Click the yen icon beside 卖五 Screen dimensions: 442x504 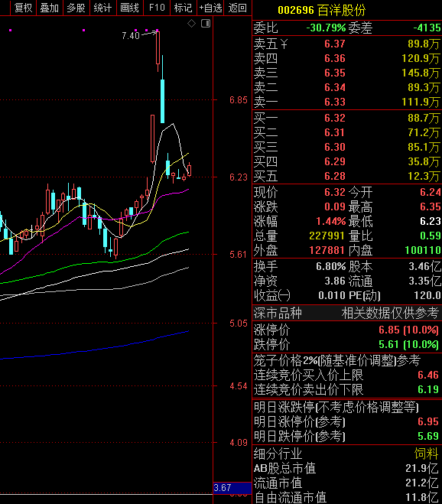click(284, 44)
